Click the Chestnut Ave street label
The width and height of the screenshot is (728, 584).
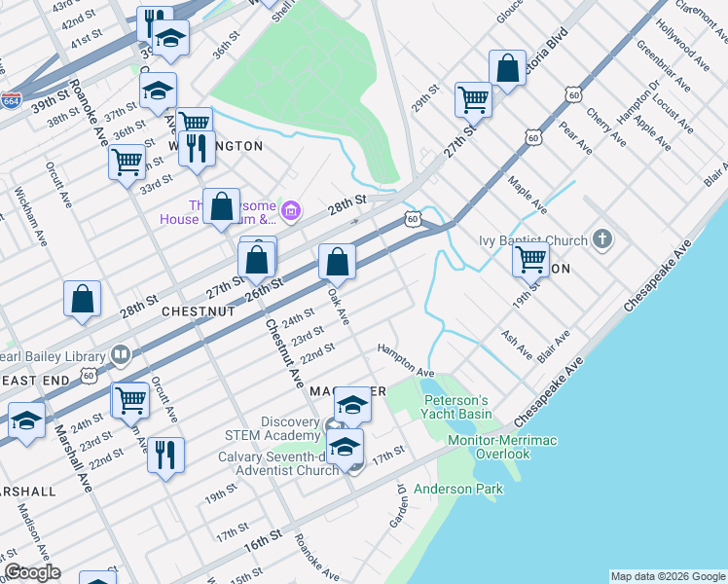(284, 353)
